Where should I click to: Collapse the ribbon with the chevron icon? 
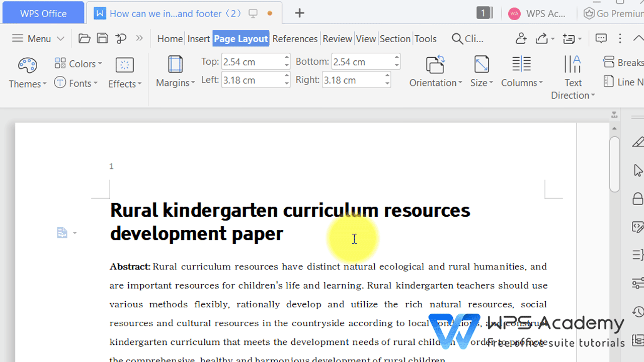click(x=638, y=38)
